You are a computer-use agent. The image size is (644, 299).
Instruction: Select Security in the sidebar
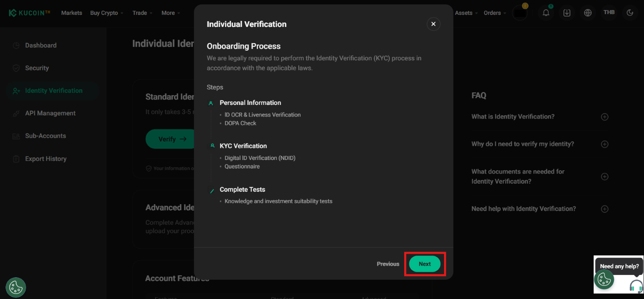(37, 68)
